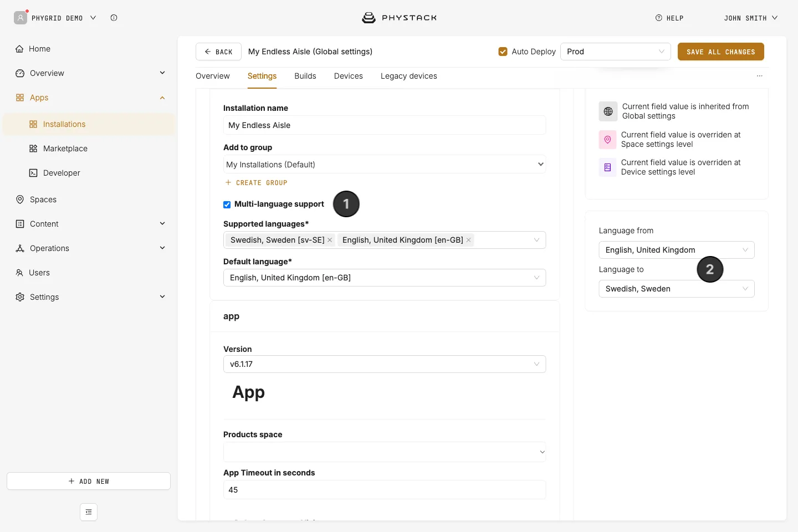Click the Settings gear icon in sidebar
Viewport: 798px width, 532px height.
[x=20, y=297]
